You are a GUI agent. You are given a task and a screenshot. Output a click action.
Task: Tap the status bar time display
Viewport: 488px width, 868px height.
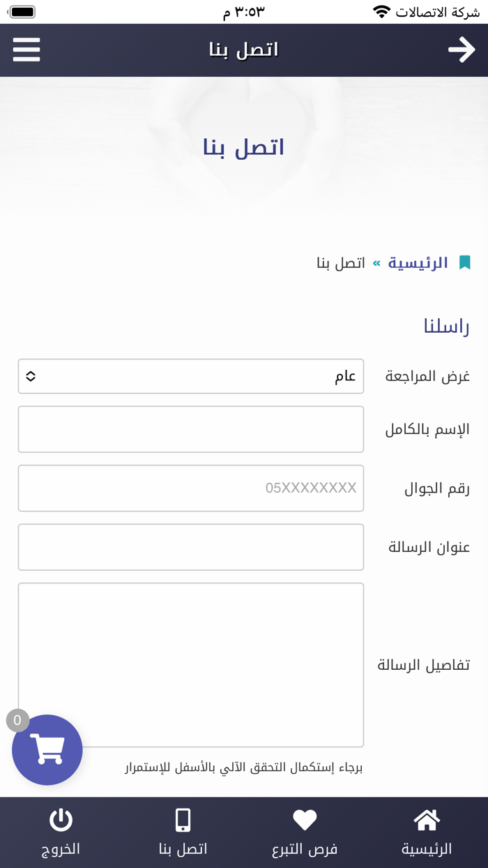[x=244, y=11]
